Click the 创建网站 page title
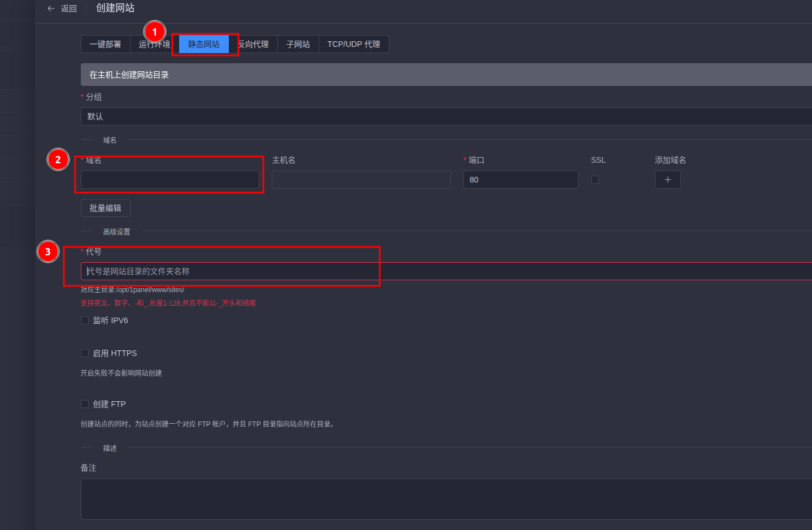Screen dimensions: 812x530 [115, 8]
